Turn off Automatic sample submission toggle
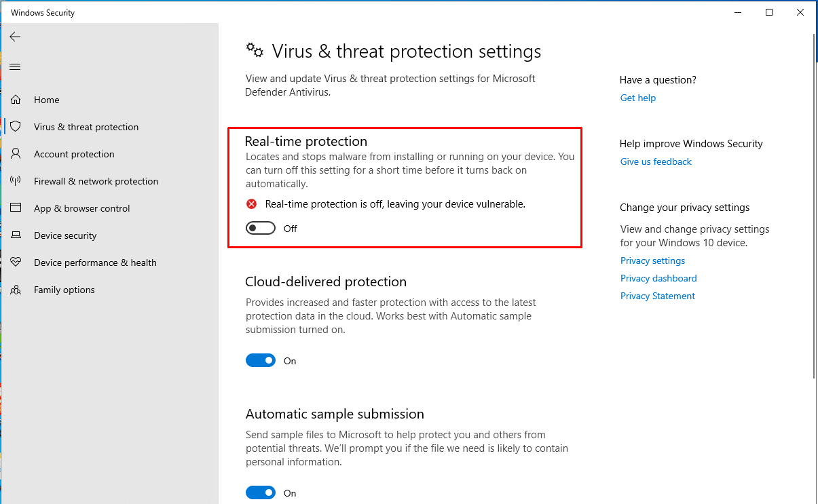Image resolution: width=818 pixels, height=504 pixels. (261, 493)
